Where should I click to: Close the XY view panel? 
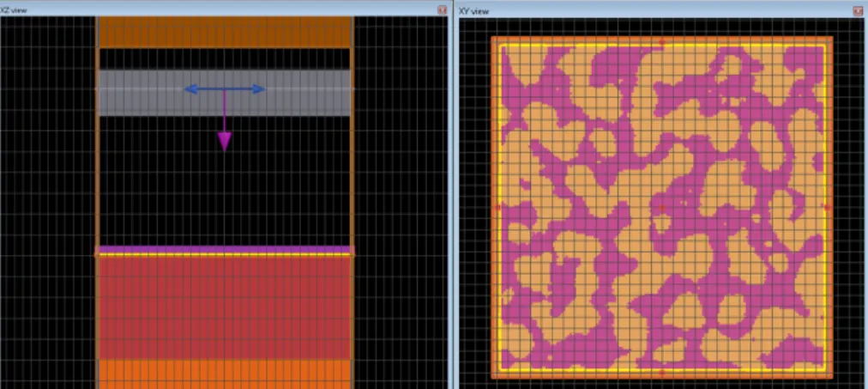point(859,10)
